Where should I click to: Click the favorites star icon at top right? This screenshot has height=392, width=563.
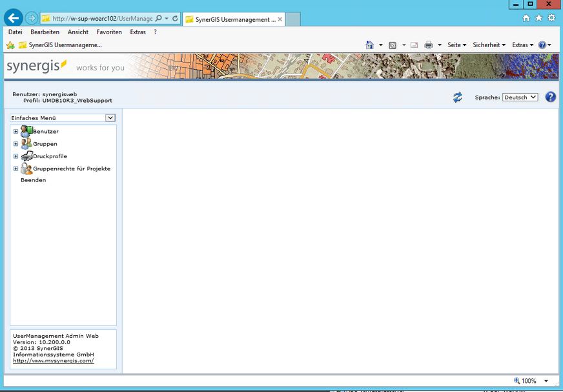point(539,18)
